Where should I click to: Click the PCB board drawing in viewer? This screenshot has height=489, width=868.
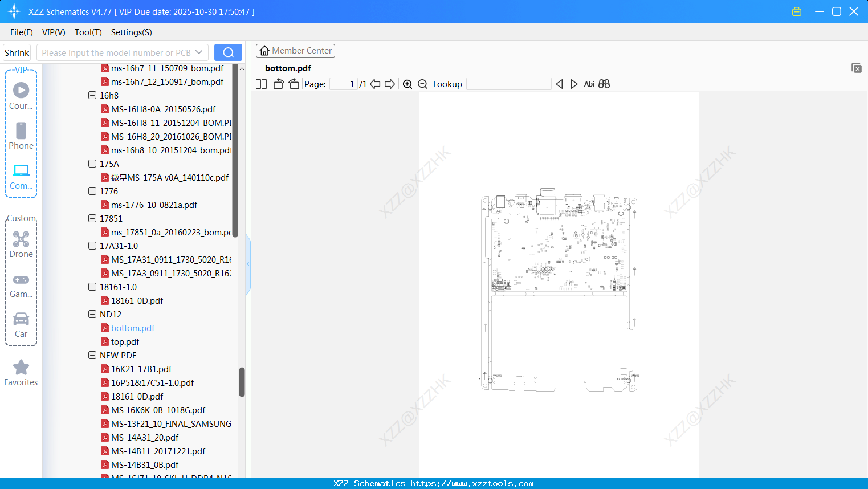coord(559,290)
